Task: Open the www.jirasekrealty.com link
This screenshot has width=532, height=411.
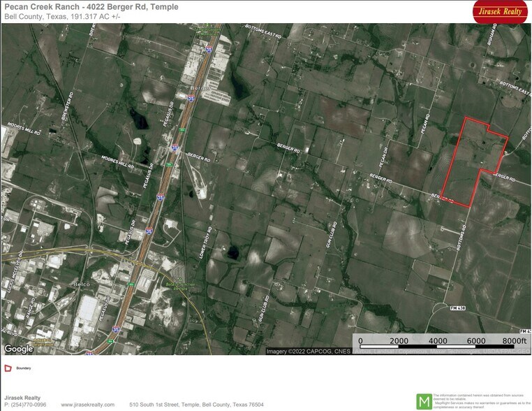Action: [87, 405]
